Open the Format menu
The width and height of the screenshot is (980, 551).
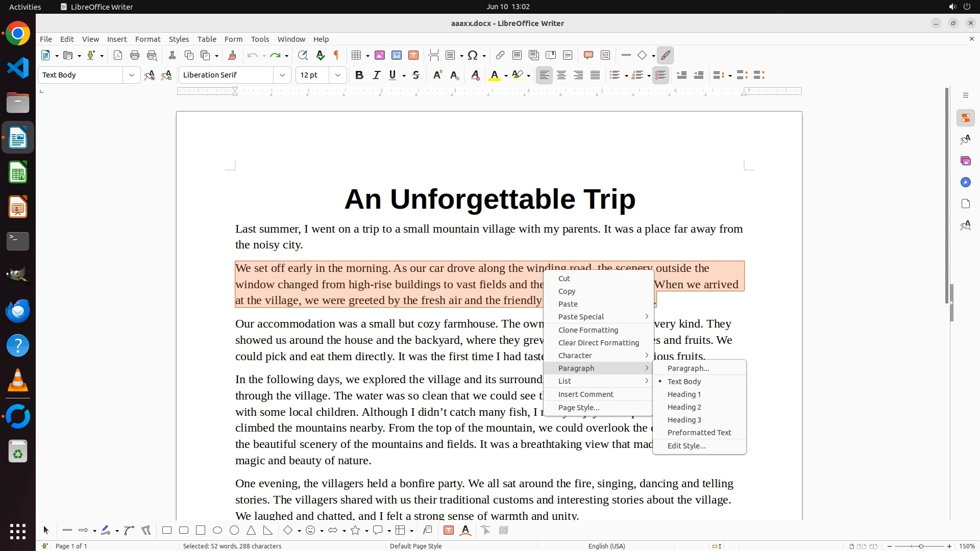pos(148,39)
